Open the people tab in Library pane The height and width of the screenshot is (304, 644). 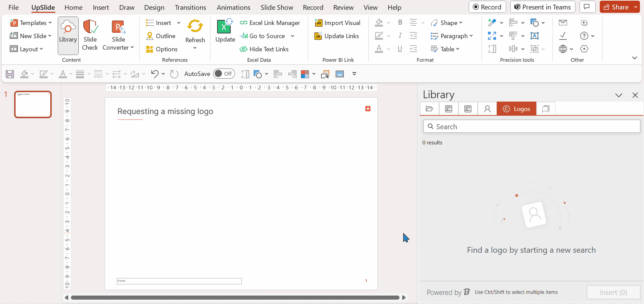click(x=487, y=109)
